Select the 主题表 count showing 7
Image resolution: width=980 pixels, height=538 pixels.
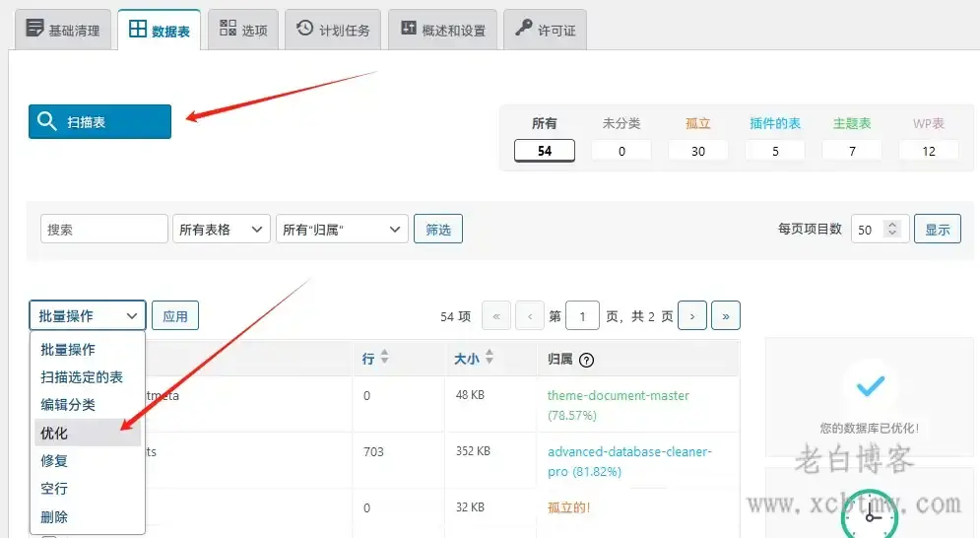tap(852, 151)
